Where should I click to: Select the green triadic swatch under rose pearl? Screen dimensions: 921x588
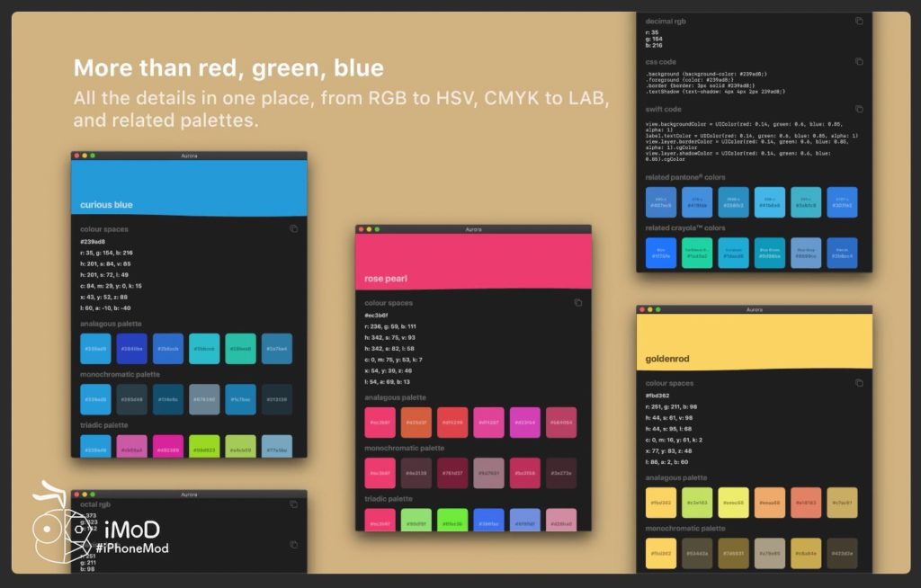[453, 520]
